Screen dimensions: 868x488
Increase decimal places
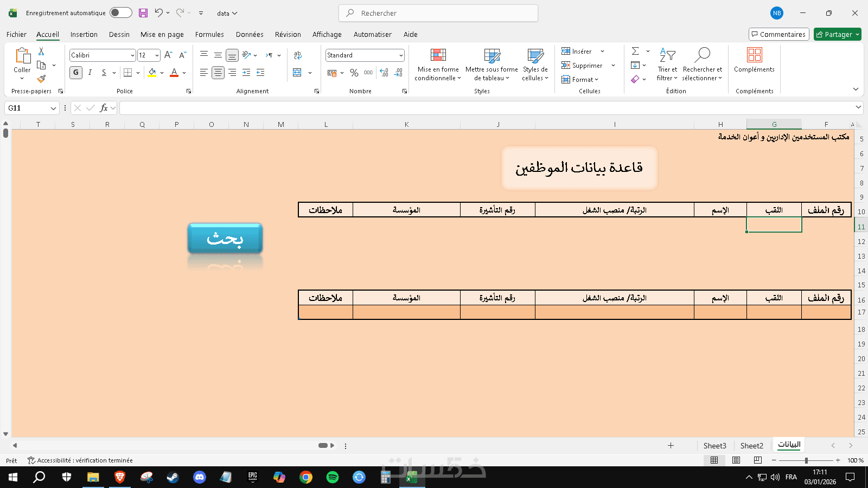click(384, 73)
